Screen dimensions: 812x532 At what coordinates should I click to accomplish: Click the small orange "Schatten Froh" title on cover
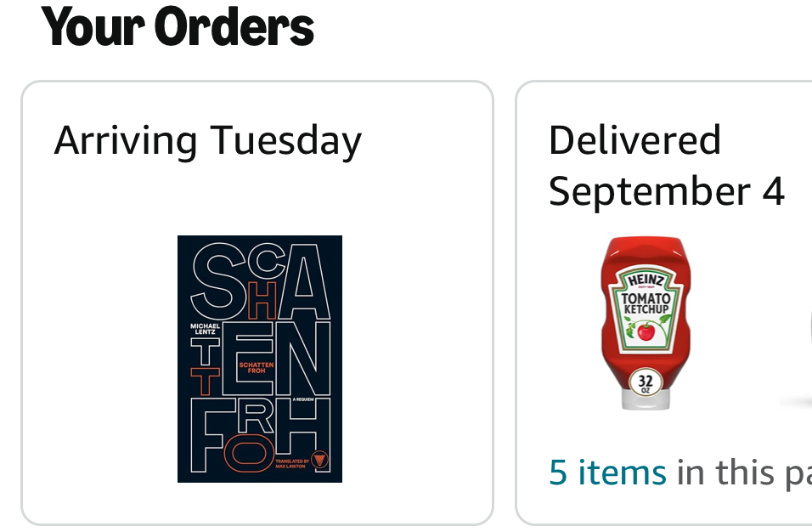pyautogui.click(x=257, y=368)
